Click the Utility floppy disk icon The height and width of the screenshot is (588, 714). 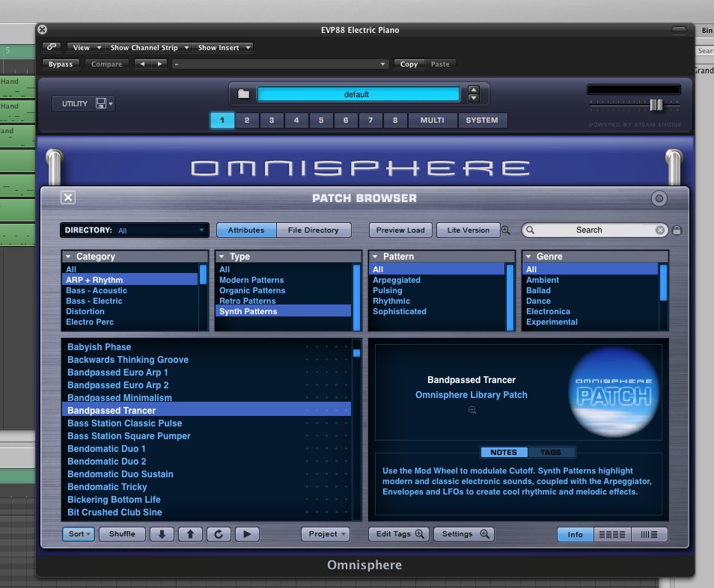101,103
